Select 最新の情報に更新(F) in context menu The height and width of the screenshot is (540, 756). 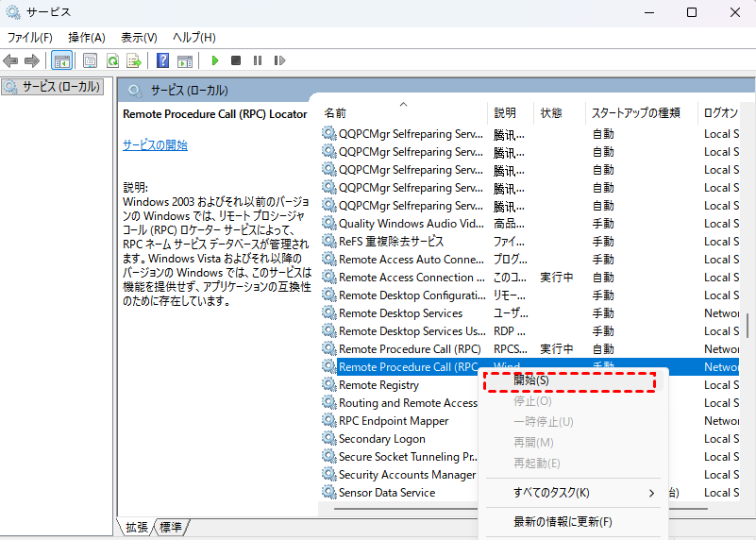pos(563,521)
